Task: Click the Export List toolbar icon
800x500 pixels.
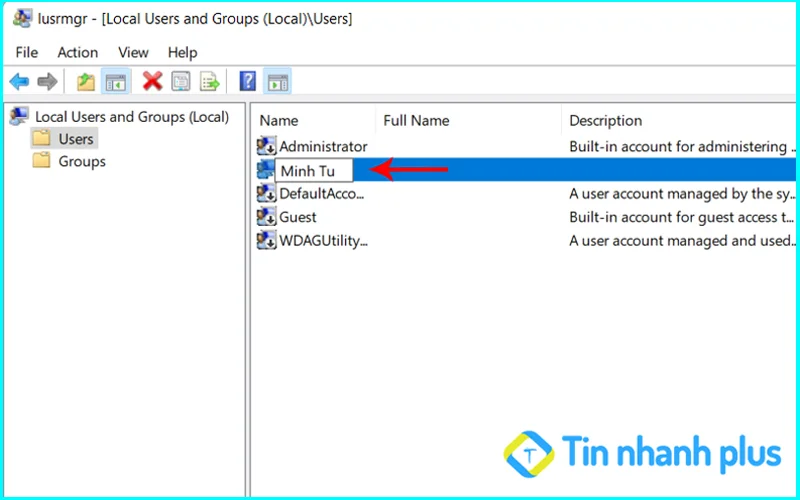Action: [x=209, y=82]
